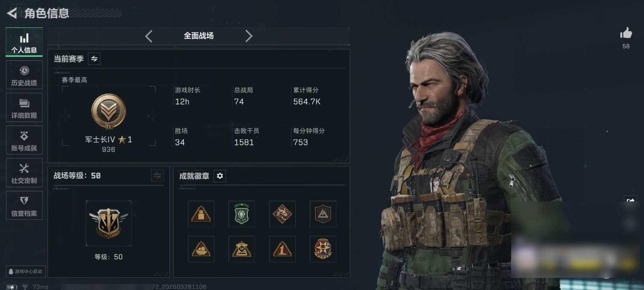Select the star emblem achievement badge
The width and height of the screenshot is (644, 290).
[x=323, y=249]
